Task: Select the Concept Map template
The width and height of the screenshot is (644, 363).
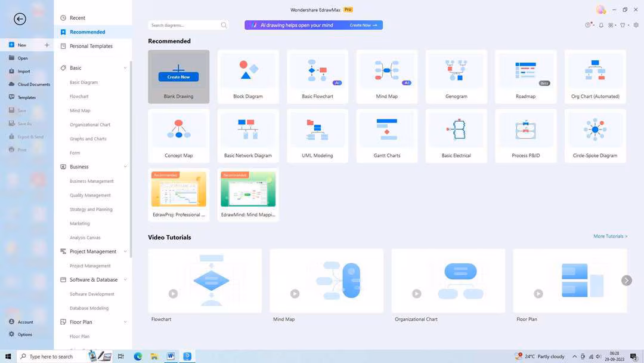Action: coord(179,136)
